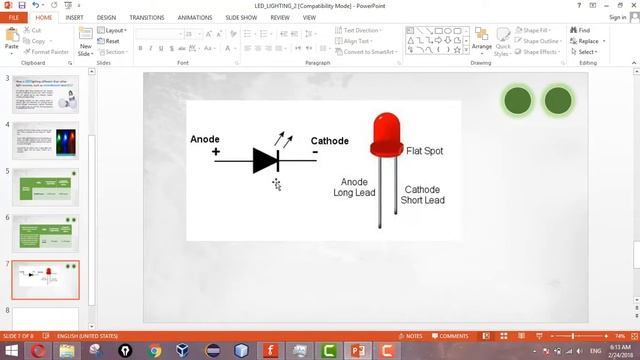The height and width of the screenshot is (360, 640).
Task: Toggle Underline formatting
Action: 161,48
